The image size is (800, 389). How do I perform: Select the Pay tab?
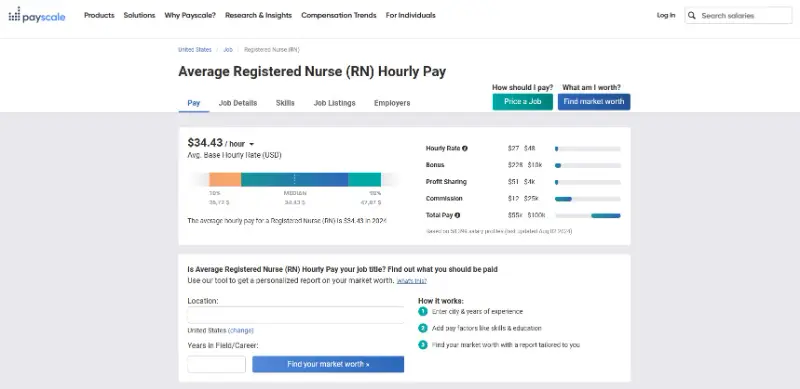pos(194,103)
